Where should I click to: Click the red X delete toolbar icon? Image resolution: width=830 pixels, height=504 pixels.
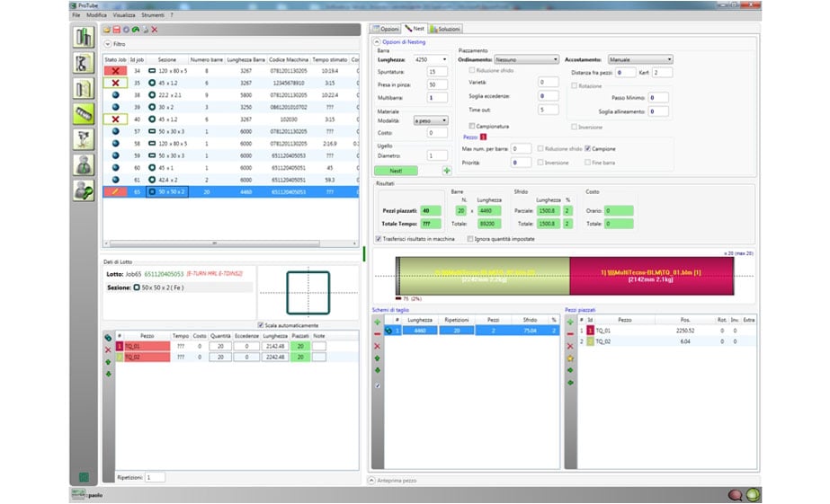[155, 30]
